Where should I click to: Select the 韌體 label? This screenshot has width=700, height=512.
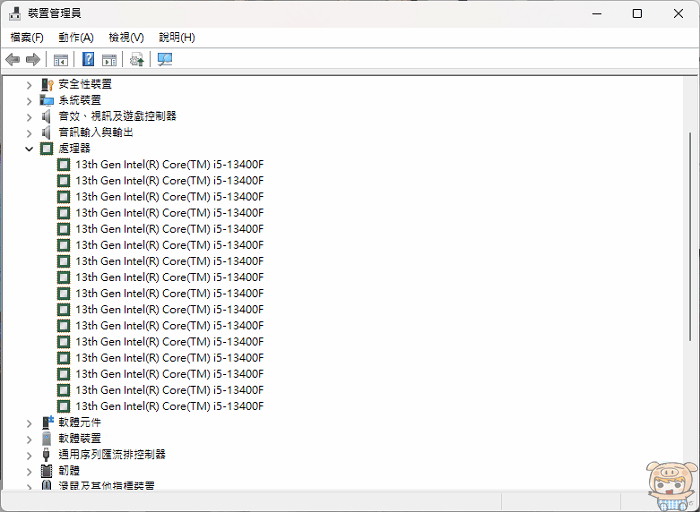(69, 470)
